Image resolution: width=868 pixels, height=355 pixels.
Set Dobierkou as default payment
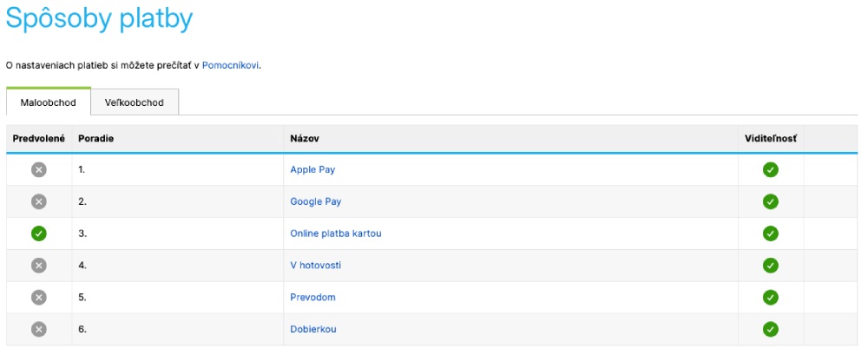pos(38,329)
